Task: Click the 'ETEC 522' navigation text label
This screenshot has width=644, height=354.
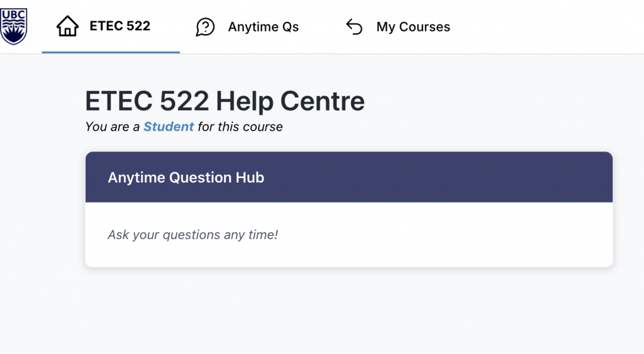Action: [120, 26]
